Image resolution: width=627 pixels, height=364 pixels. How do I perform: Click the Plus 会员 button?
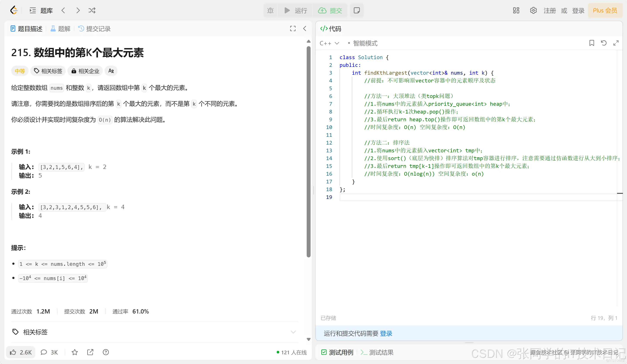pyautogui.click(x=605, y=10)
